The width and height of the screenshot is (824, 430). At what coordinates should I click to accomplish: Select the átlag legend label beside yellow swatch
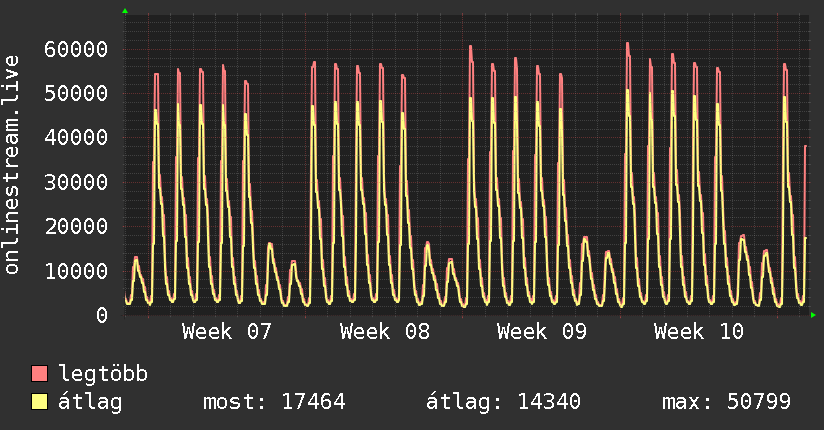[90, 402]
